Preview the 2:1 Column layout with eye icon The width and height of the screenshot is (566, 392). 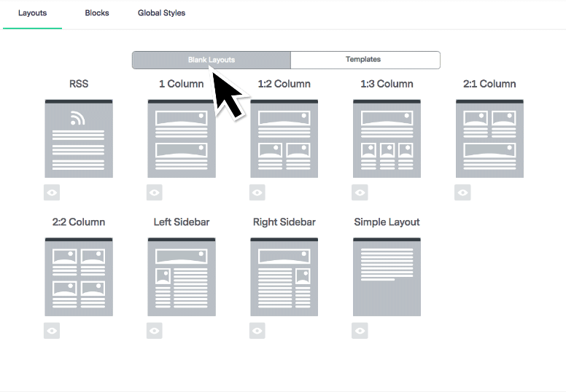[462, 192]
